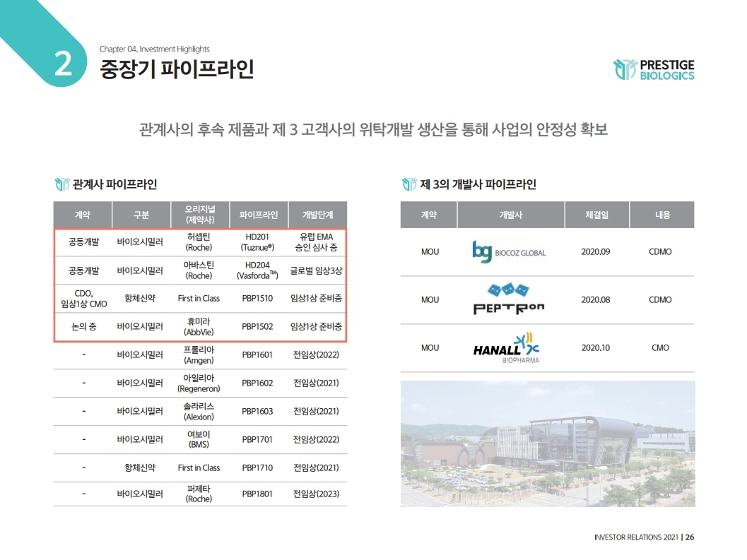Image resolution: width=747 pixels, height=560 pixels.
Task: Click the 솔라리스 (Alexion) cell
Action: click(199, 411)
